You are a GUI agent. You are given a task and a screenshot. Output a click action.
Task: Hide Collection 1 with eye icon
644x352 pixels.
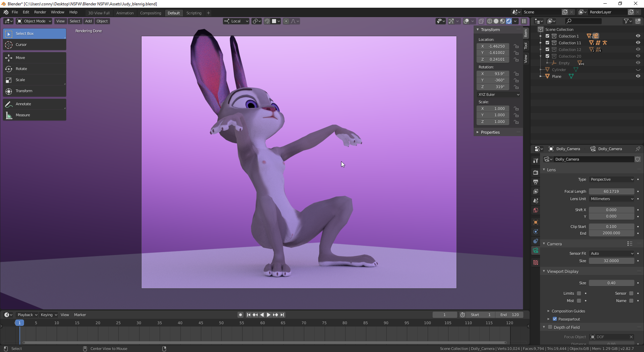pyautogui.click(x=638, y=36)
